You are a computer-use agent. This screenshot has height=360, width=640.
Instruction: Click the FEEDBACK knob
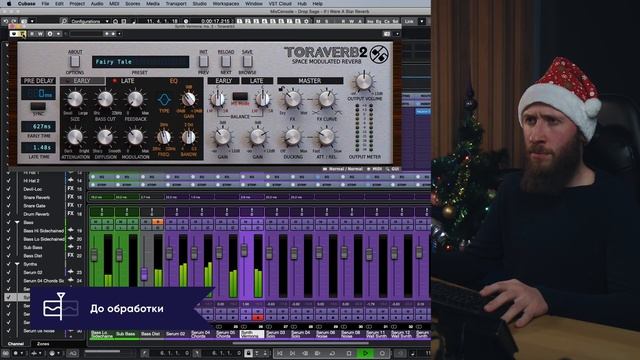(x=135, y=99)
